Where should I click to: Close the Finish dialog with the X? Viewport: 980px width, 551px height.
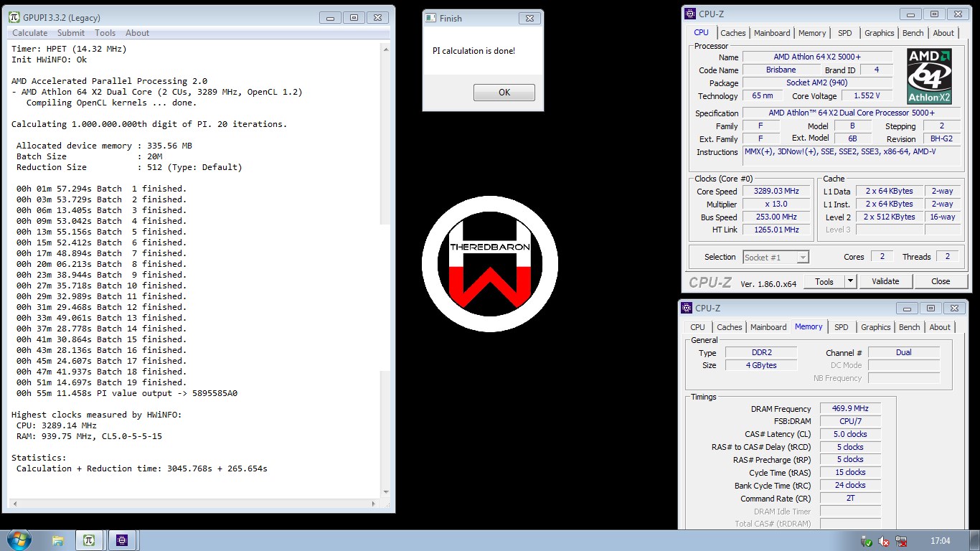click(x=529, y=18)
